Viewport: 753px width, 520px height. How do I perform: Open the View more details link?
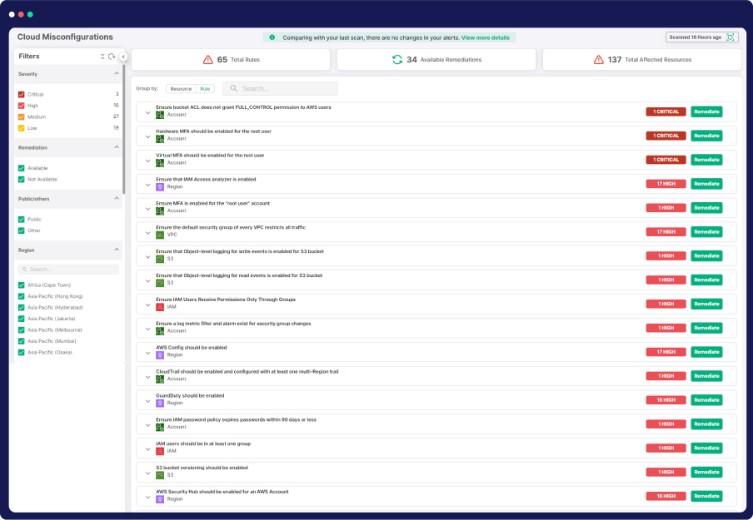(485, 37)
